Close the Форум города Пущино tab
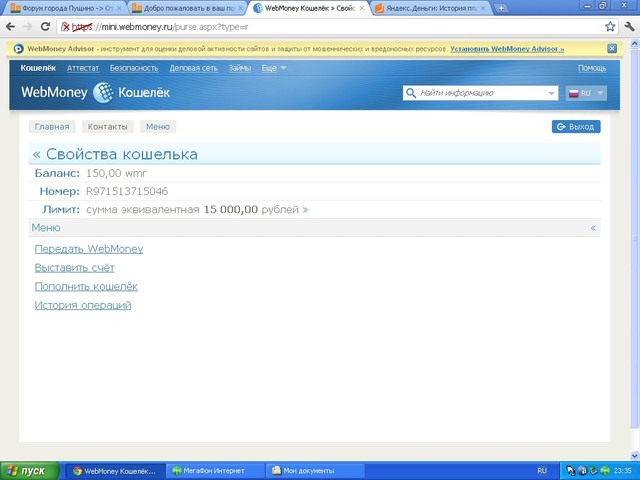The height and width of the screenshot is (480, 640). 119,8
